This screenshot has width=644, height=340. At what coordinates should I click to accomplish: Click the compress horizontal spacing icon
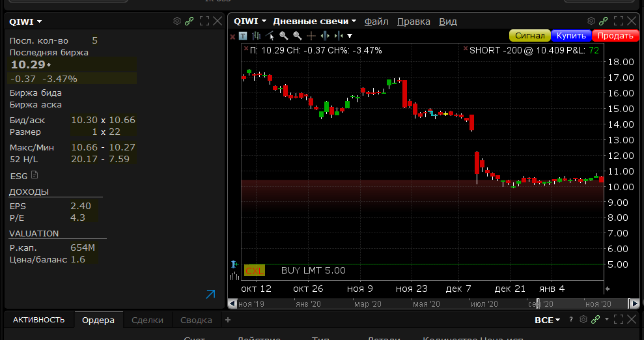(x=339, y=36)
